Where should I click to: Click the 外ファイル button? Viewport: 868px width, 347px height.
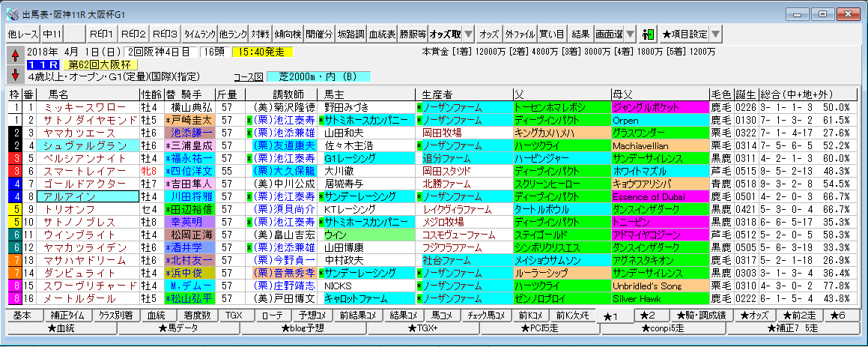coord(520,34)
